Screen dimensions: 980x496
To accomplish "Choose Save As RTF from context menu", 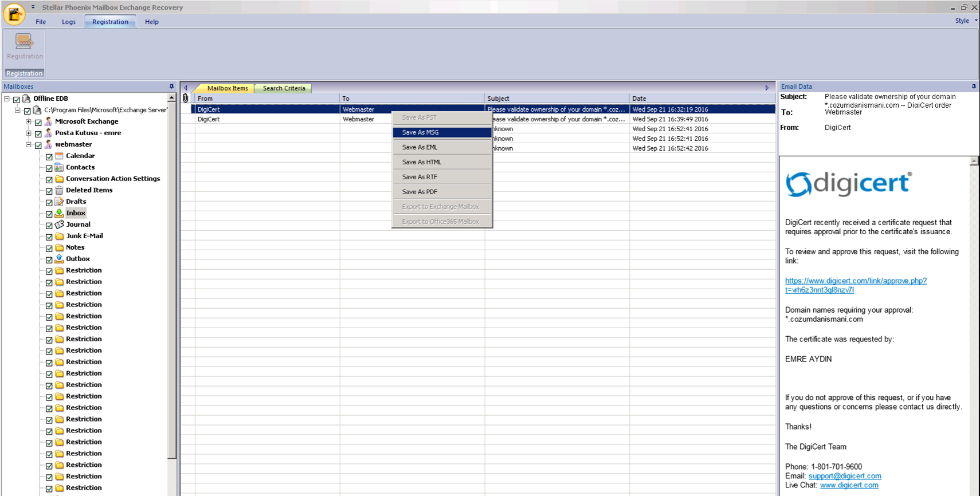I will click(442, 177).
